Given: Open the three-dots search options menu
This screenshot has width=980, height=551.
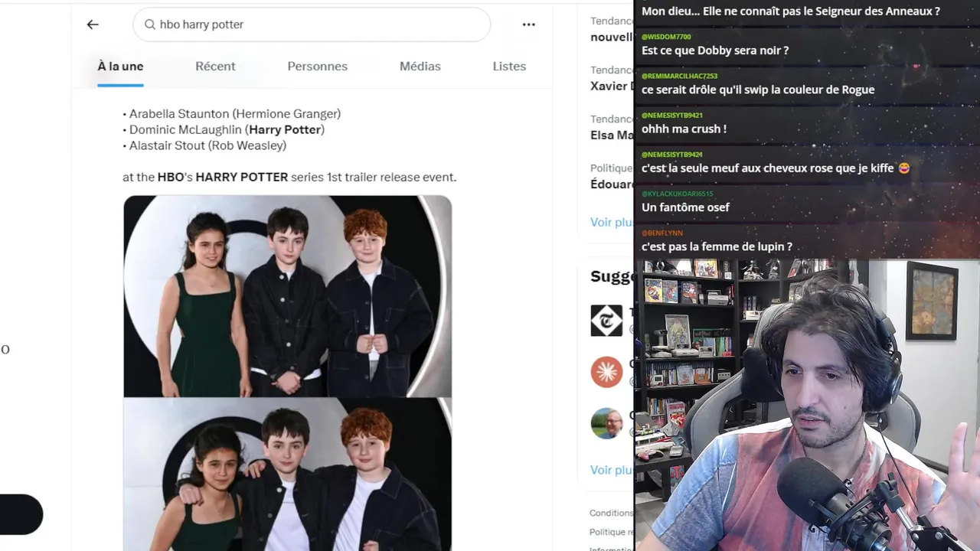Looking at the screenshot, I should (529, 24).
